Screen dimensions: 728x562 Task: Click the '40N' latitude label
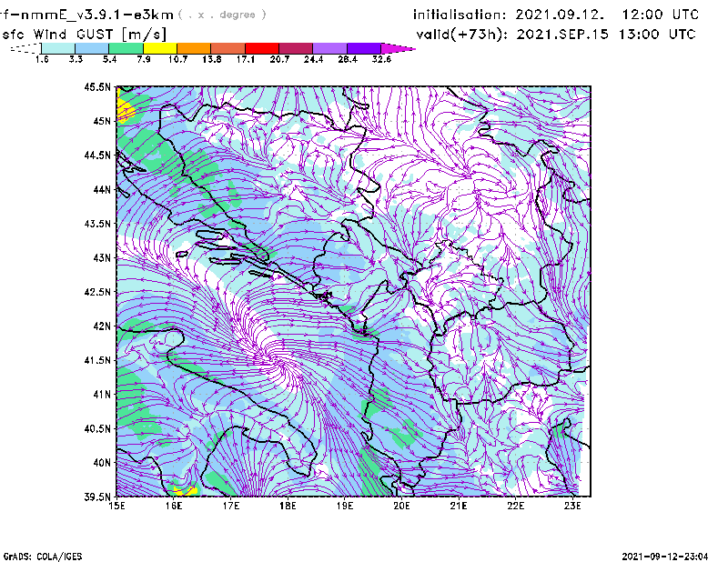102,463
